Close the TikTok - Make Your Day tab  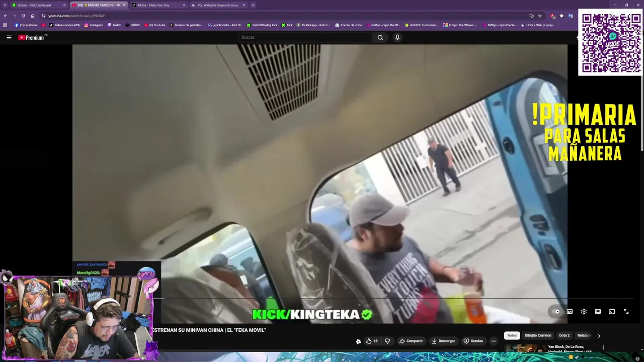tap(184, 5)
